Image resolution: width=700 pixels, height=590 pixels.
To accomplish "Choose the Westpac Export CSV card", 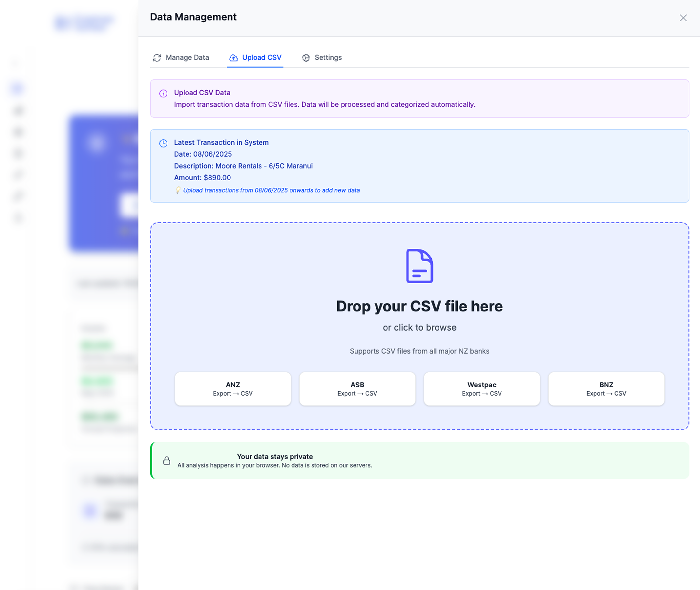I will click(482, 389).
